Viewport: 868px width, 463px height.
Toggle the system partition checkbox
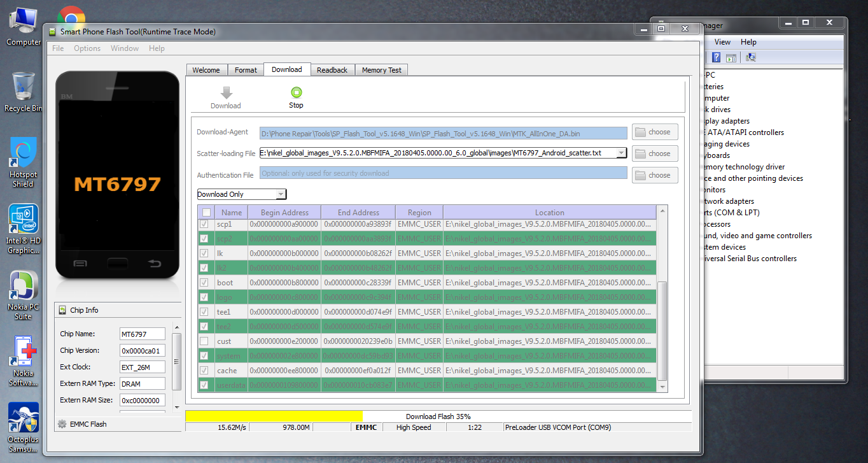pyautogui.click(x=204, y=355)
